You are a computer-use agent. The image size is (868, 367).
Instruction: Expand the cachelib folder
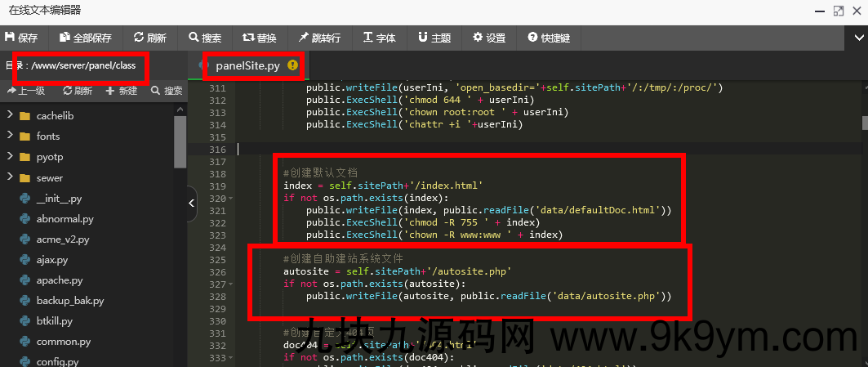(10, 115)
